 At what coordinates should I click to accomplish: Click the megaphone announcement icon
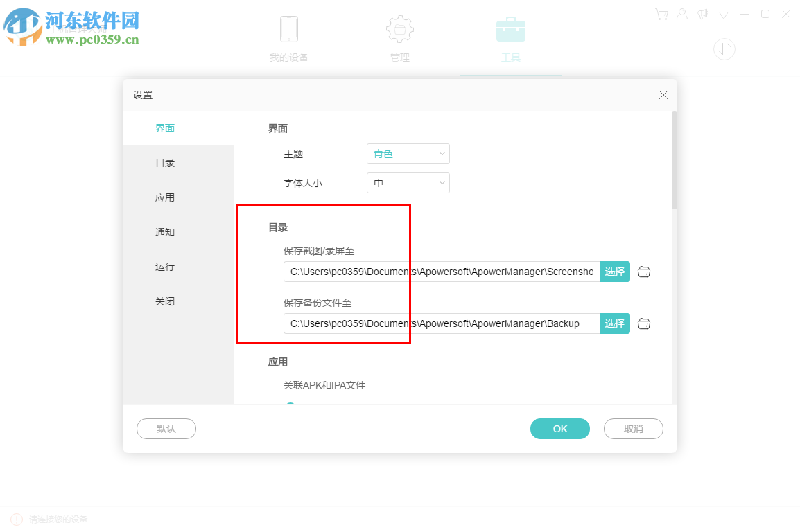pyautogui.click(x=703, y=14)
